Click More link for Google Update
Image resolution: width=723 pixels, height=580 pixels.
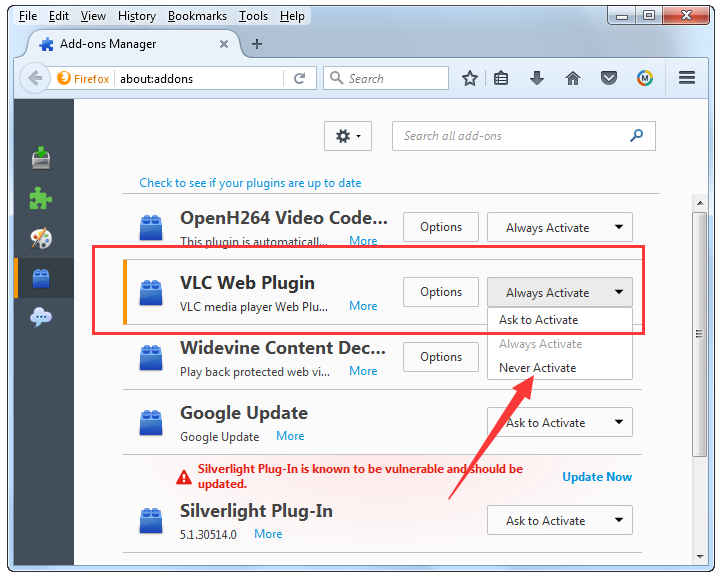290,436
